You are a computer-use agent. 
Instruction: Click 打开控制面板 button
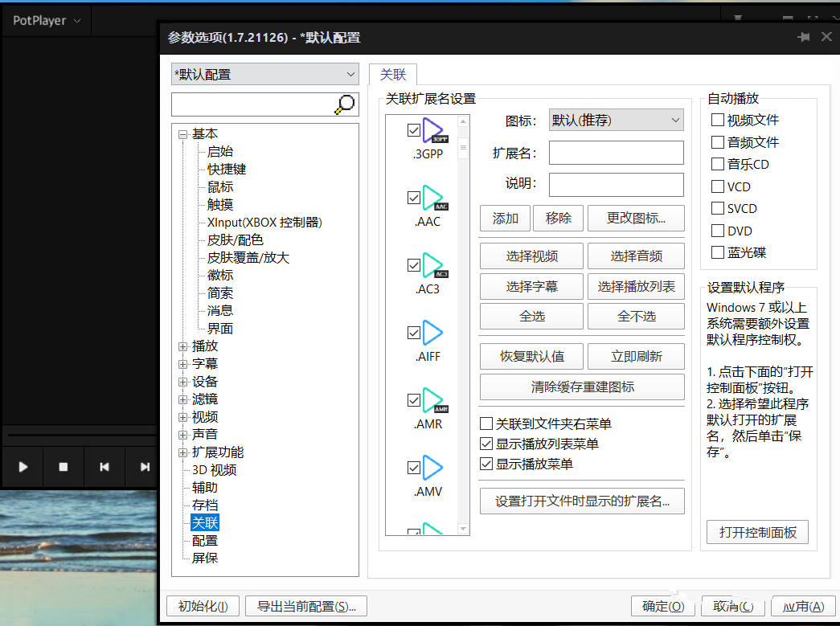pyautogui.click(x=757, y=532)
